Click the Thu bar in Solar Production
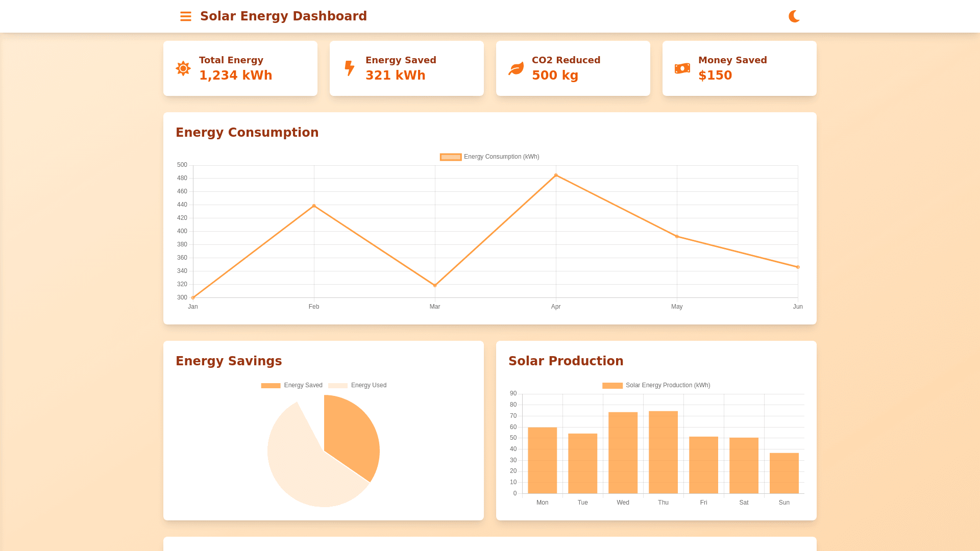The image size is (980, 551). coord(663,452)
